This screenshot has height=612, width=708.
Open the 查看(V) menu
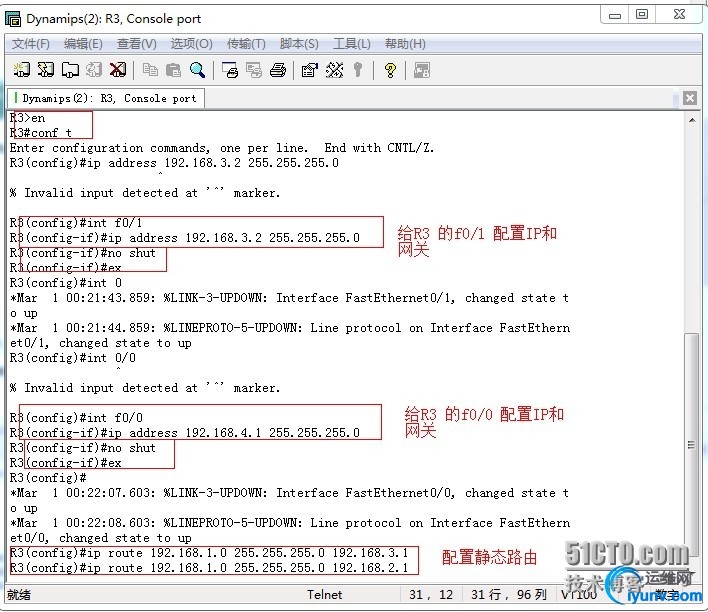tap(137, 44)
